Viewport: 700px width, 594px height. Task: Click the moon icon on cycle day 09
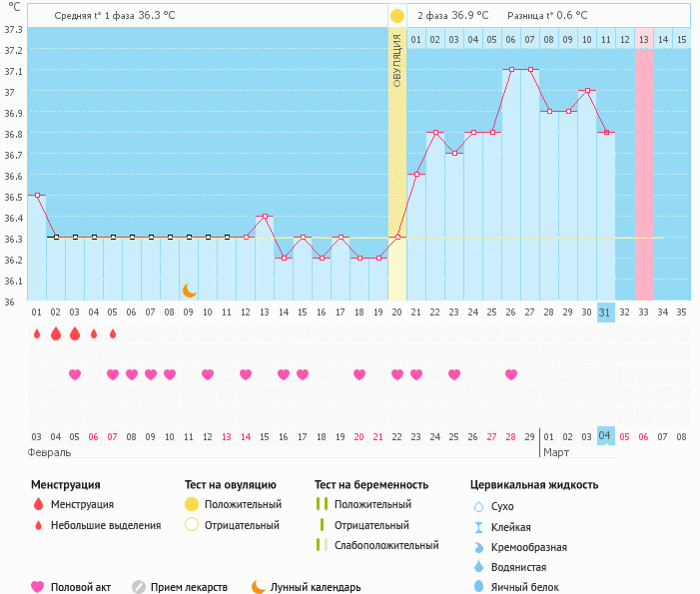(x=189, y=291)
